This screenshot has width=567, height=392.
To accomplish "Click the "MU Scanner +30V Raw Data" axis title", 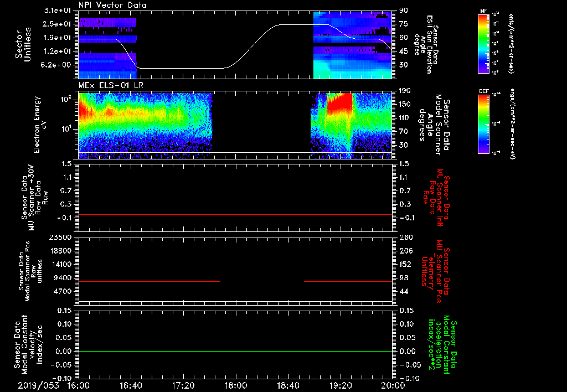I will (x=34, y=198).
